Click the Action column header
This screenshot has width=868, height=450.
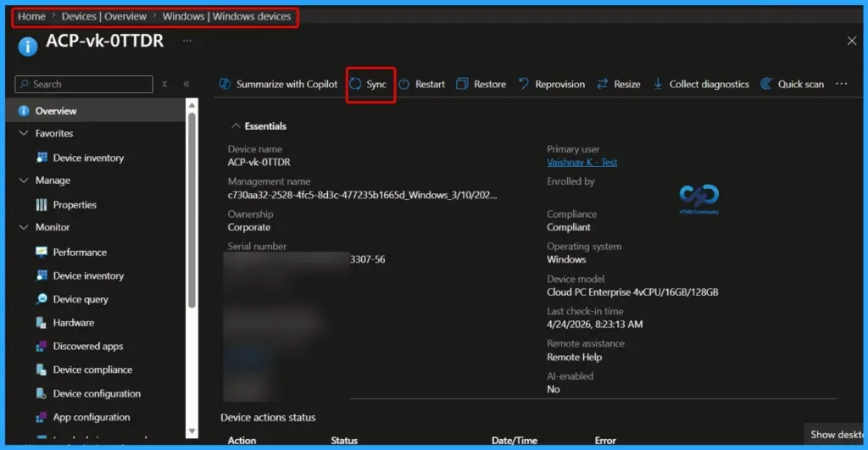click(242, 441)
